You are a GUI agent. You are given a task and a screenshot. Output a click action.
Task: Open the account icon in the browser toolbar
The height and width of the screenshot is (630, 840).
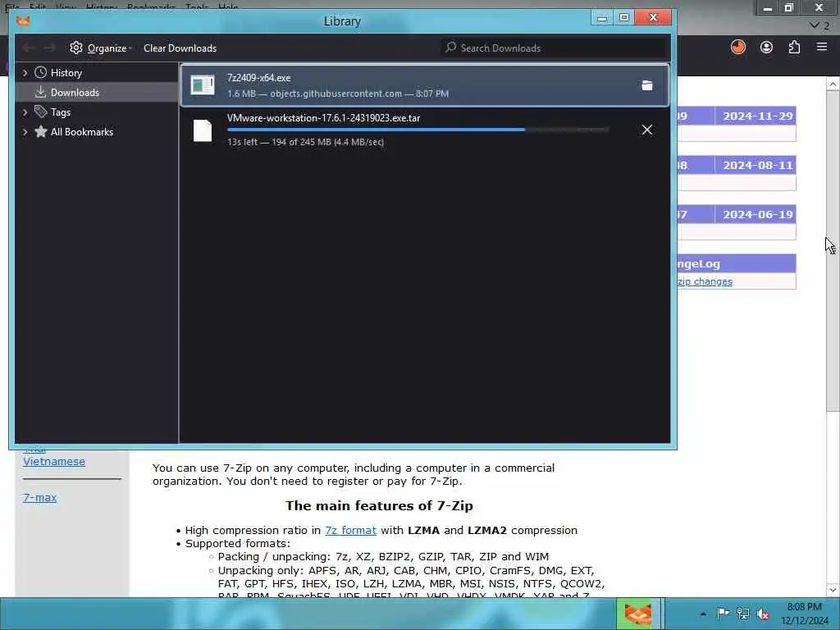click(767, 47)
